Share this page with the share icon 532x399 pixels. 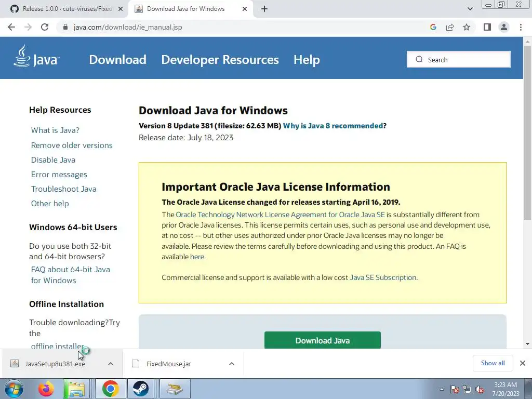[x=450, y=27]
